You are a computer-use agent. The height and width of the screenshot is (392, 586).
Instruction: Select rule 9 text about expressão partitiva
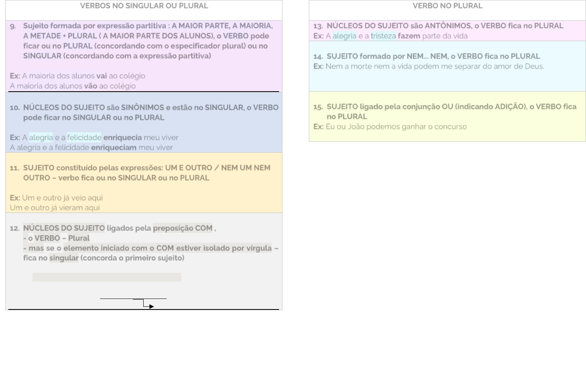click(x=148, y=41)
